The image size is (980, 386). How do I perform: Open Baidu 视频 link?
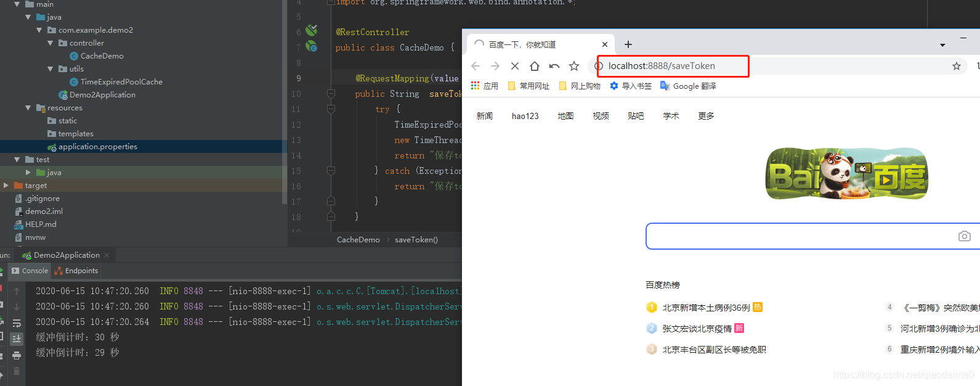(x=601, y=116)
